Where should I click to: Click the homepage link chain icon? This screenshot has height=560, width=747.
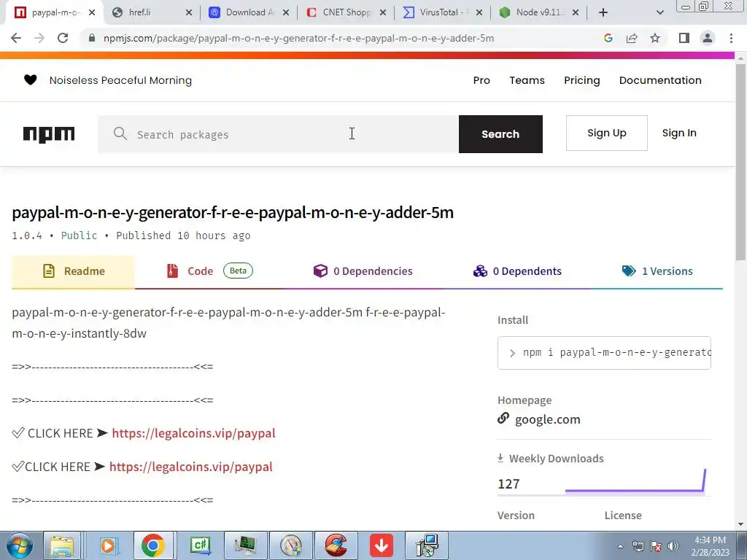tap(503, 418)
